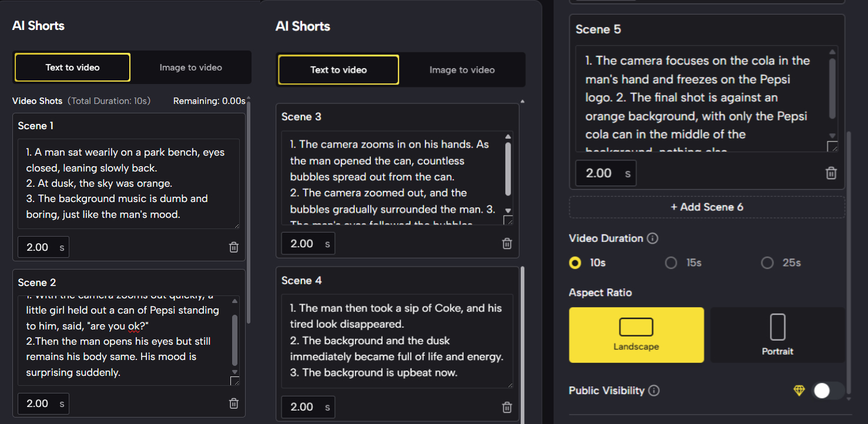Choose the Portrait aspect ratio
This screenshot has height=424, width=868.
tap(777, 335)
